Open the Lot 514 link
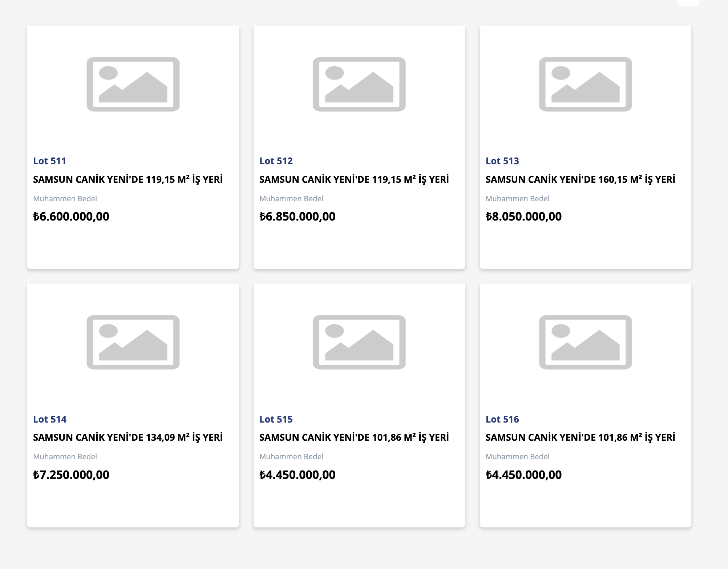The width and height of the screenshot is (728, 569). click(x=50, y=419)
